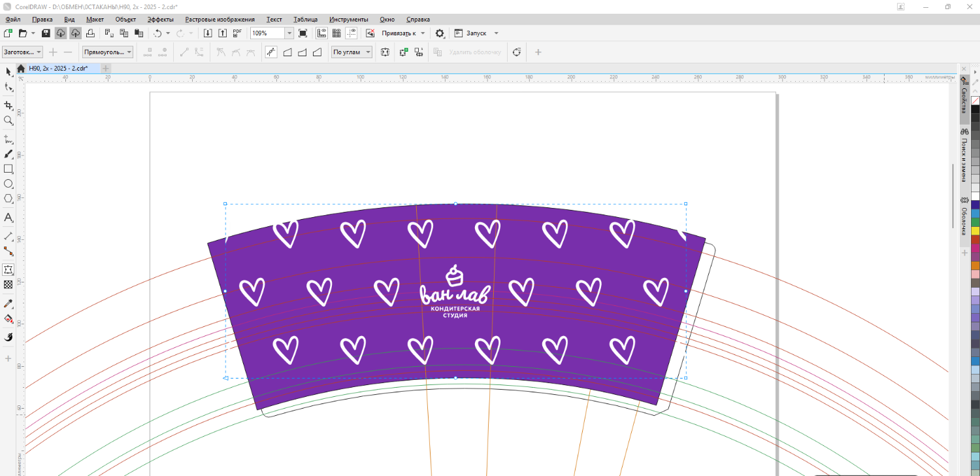Choose the Rectangle tool
Image resolution: width=980 pixels, height=476 pixels.
point(8,169)
